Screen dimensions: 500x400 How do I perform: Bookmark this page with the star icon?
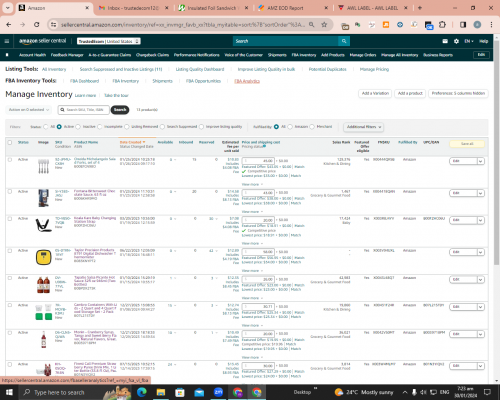tap(324, 24)
